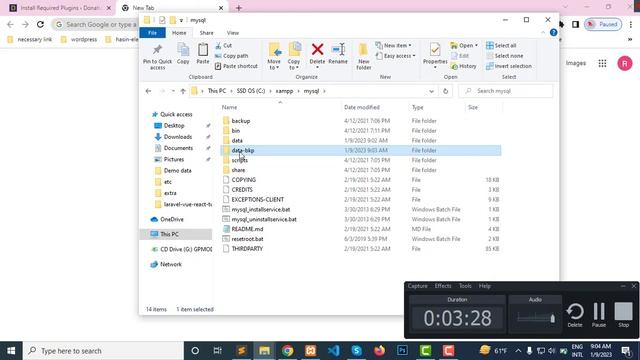Viewport: 640px width, 360px height.
Task: Open Chrome from the taskbar
Action: coord(287,351)
